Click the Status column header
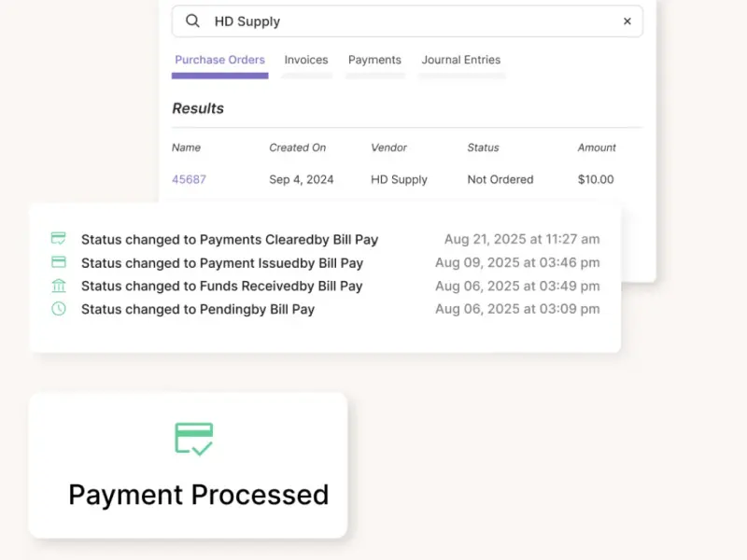Screen dimensions: 747x560 coord(483,147)
